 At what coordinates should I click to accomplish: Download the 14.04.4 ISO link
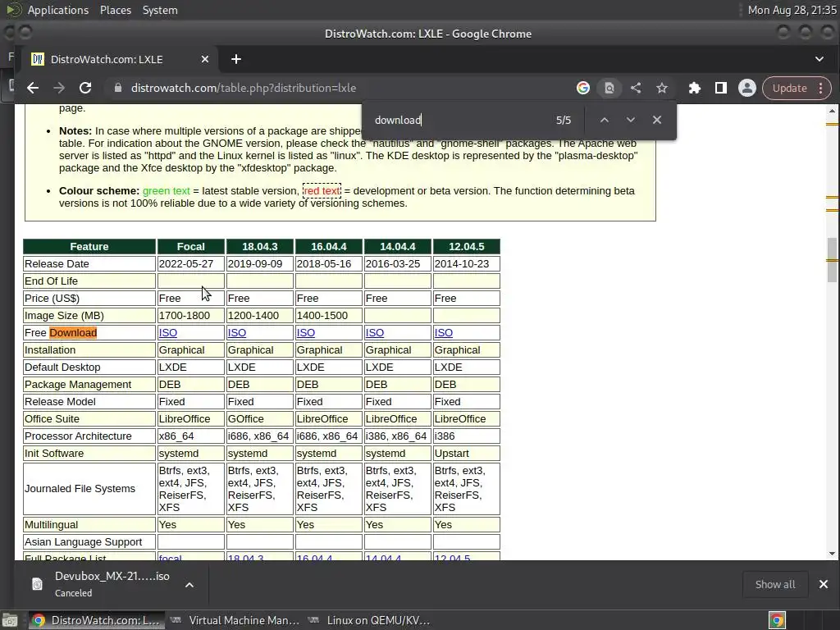click(374, 333)
